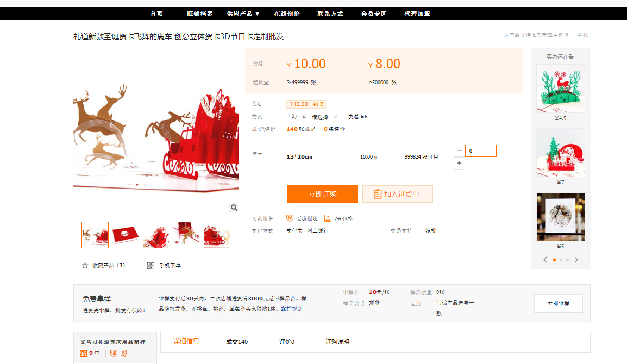Open the 首页 menu item
Viewport: 627px width, 364px height.
156,14
